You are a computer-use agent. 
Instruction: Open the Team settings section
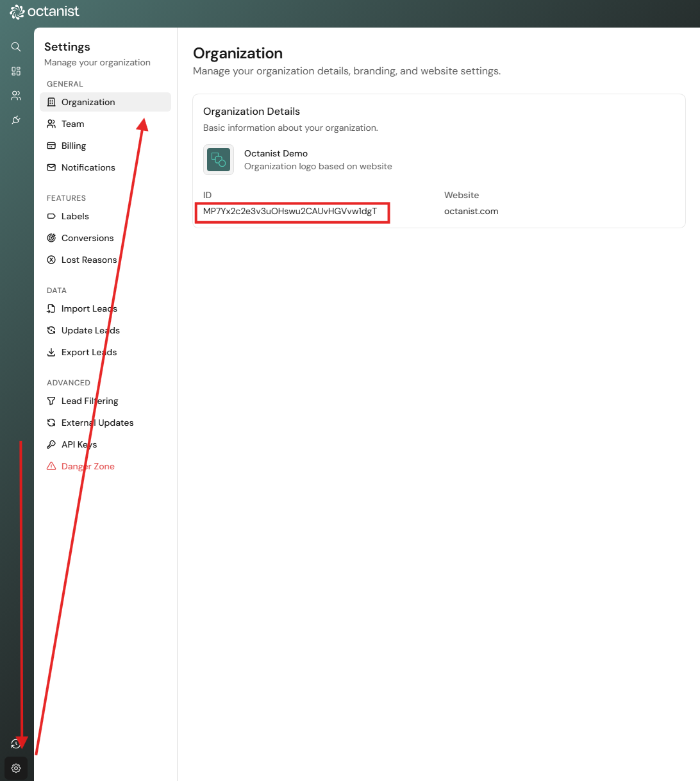[x=72, y=124]
